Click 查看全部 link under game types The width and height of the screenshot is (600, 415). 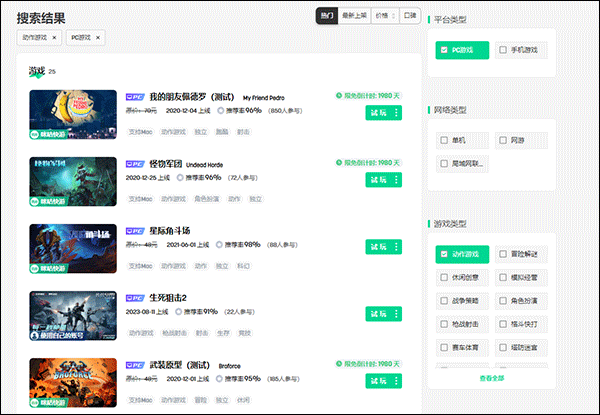coord(492,378)
